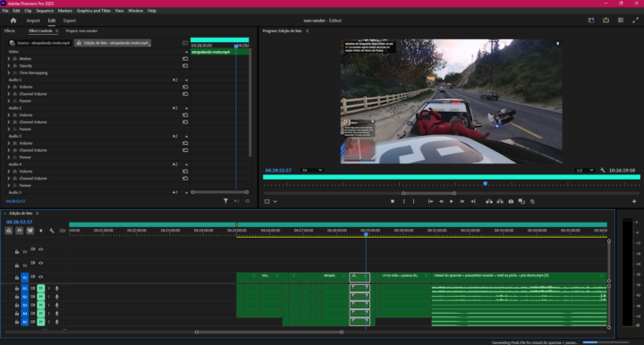Open the Sequence menu
The height and width of the screenshot is (345, 644).
45,11
